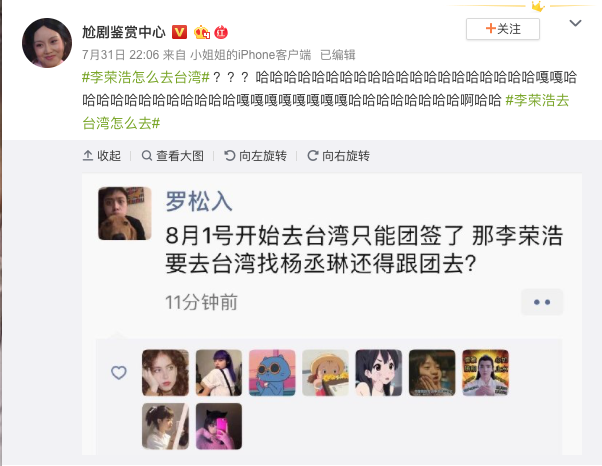Open the 尬剧鉴赏中心 profile avatar
602x466 pixels.
tap(47, 43)
